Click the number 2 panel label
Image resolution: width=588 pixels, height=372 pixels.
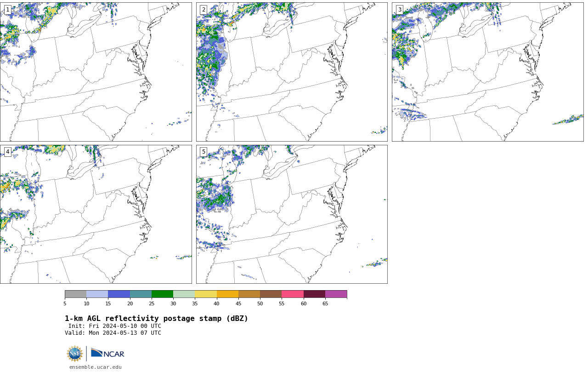tap(204, 10)
